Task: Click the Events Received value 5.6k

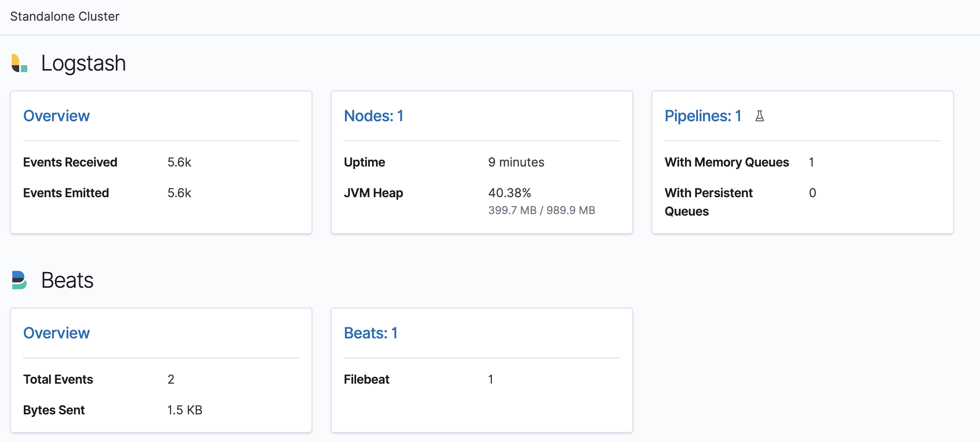Action: tap(179, 162)
